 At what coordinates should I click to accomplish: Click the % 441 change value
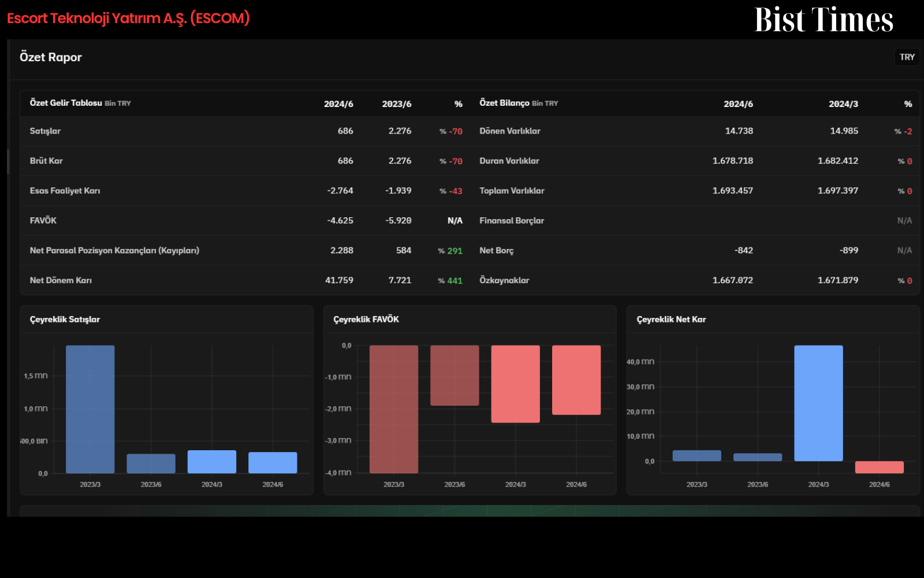tap(450, 281)
